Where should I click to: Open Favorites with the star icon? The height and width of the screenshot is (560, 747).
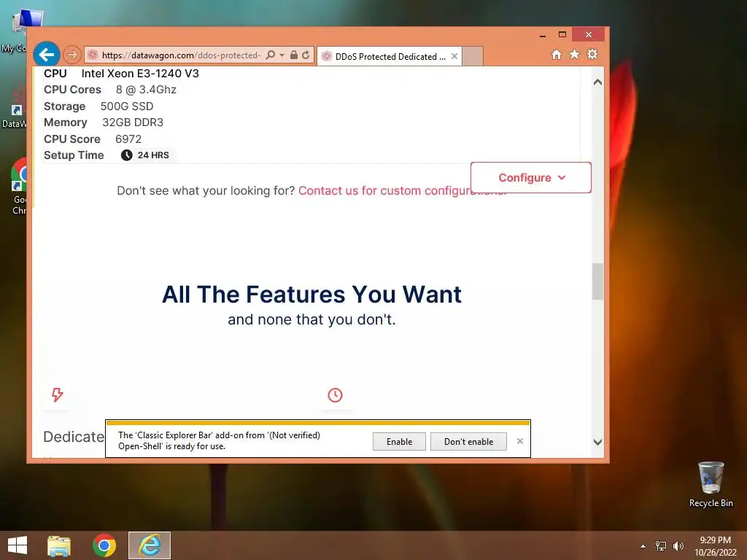click(x=575, y=54)
